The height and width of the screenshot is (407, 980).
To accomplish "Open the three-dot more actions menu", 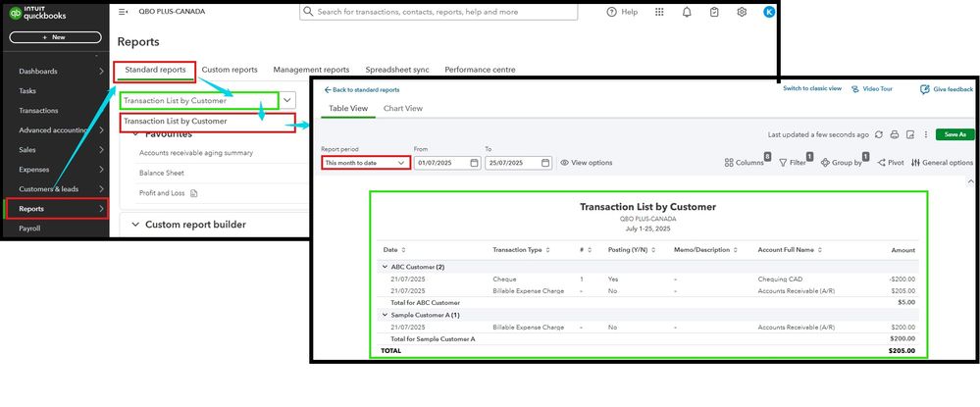I will point(926,134).
